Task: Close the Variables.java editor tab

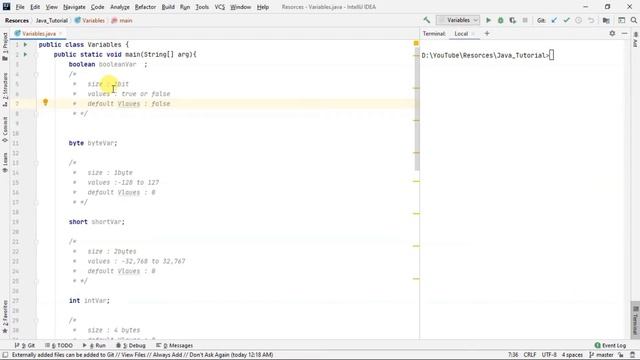Action: (x=60, y=33)
